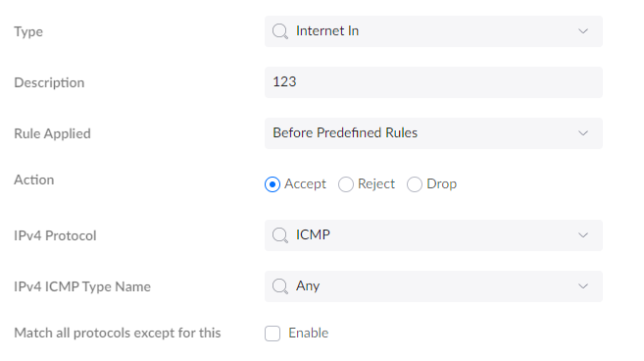Enable Match all protocols except for this checkbox
Image resolution: width=644 pixels, height=361 pixels.
click(x=272, y=334)
